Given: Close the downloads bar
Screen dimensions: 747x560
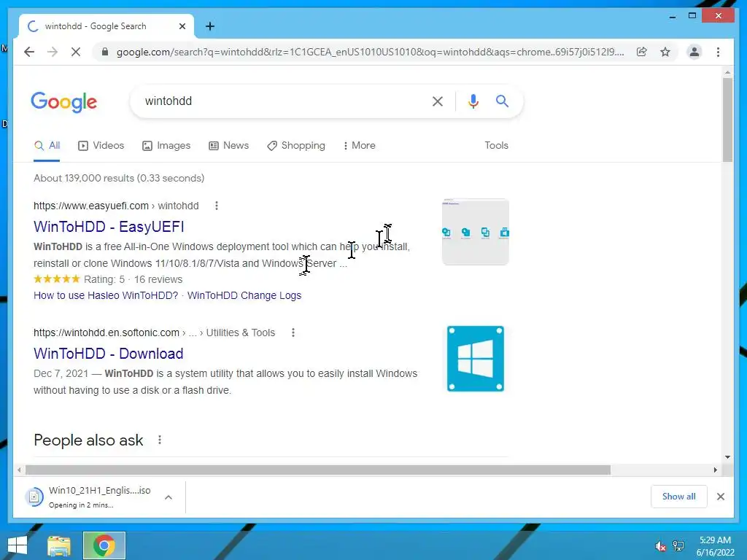Looking at the screenshot, I should point(720,497).
